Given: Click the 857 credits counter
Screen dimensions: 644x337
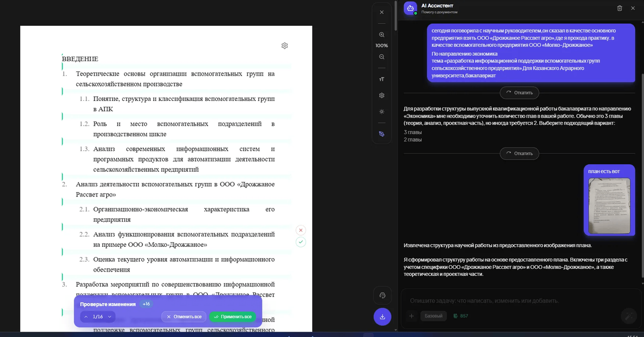Looking at the screenshot, I should coord(460,316).
